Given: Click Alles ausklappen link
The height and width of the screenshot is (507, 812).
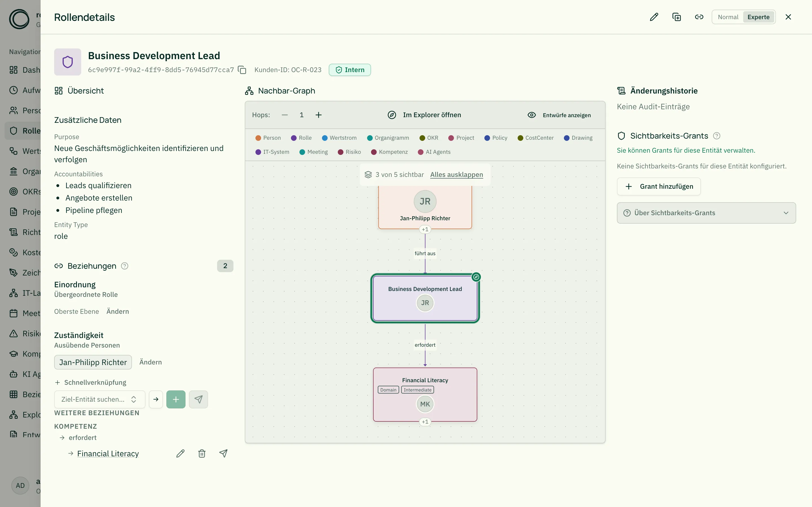Looking at the screenshot, I should pos(456,175).
